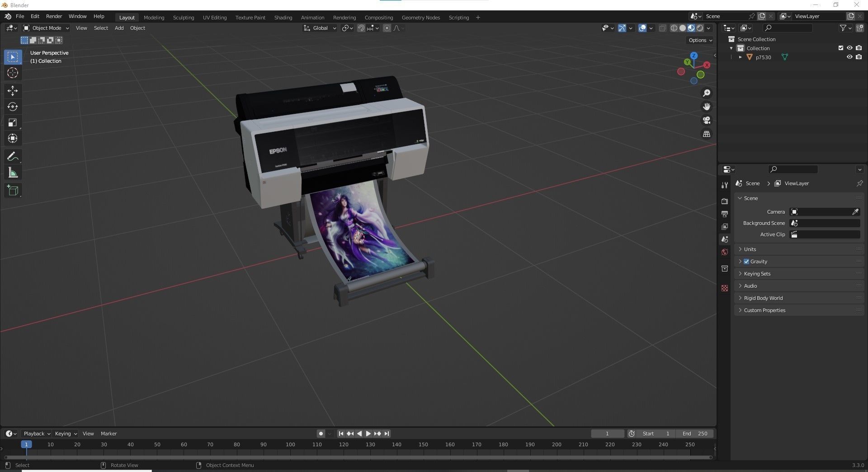Click the current frame number field
This screenshot has height=472, width=868.
607,434
